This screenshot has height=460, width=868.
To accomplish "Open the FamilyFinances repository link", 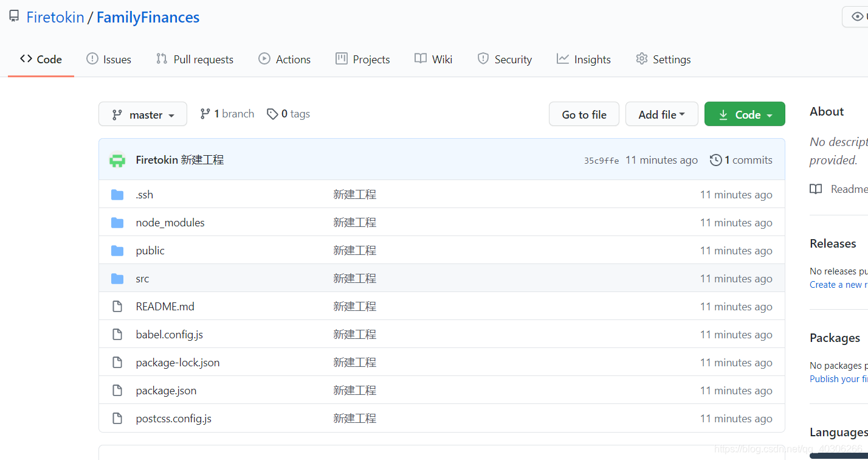I will point(148,17).
